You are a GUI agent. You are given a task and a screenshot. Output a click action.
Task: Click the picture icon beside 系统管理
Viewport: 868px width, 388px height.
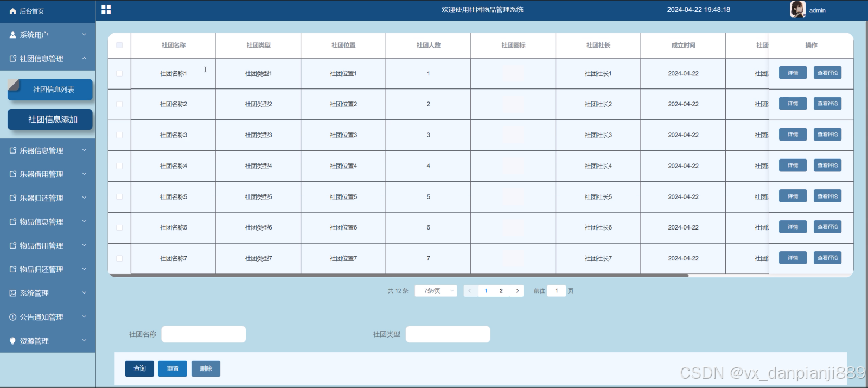(13, 293)
